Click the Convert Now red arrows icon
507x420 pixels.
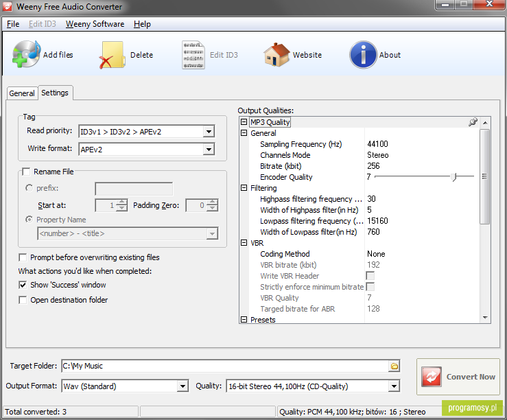pyautogui.click(x=432, y=377)
